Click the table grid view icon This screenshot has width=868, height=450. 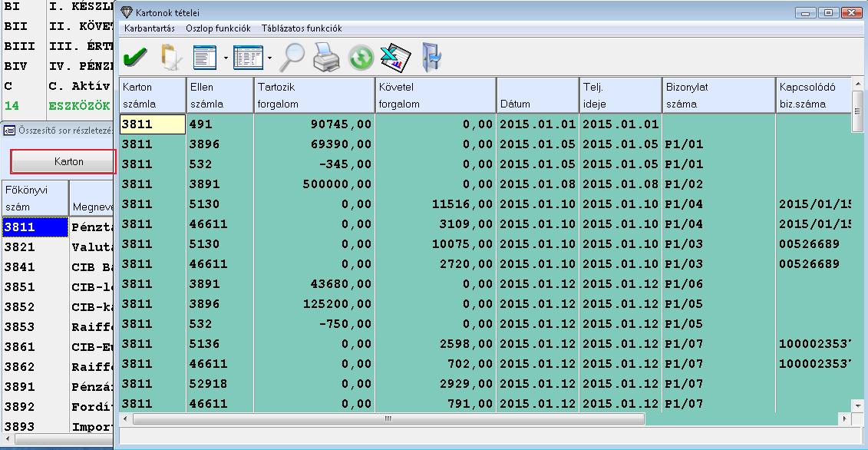[x=247, y=58]
